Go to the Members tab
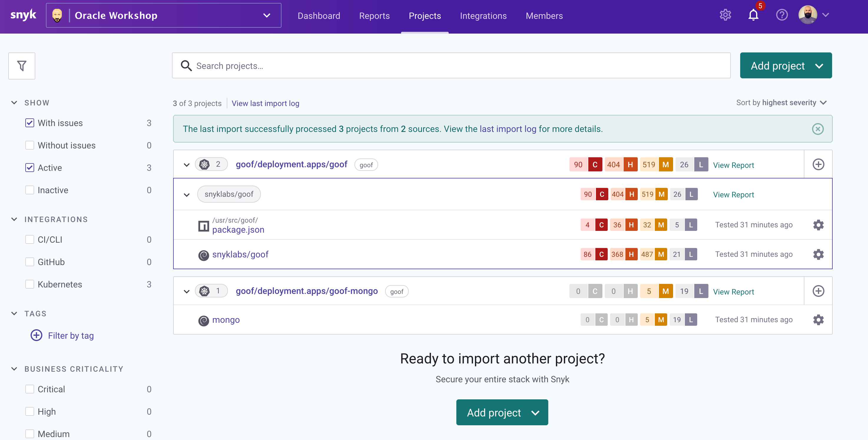Screen dimensions: 868x440 point(544,16)
